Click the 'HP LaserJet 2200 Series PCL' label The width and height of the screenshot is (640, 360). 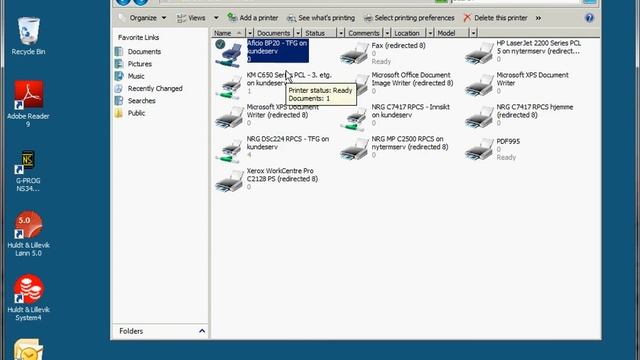tap(539, 47)
